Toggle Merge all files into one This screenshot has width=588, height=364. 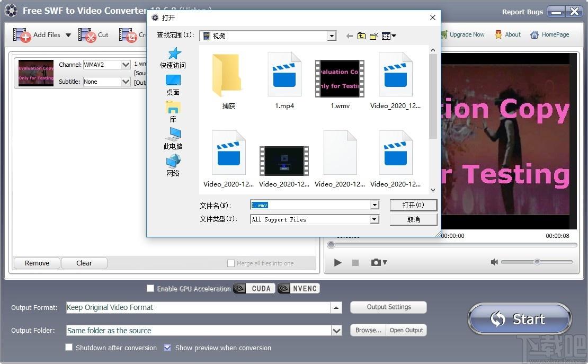pos(231,263)
